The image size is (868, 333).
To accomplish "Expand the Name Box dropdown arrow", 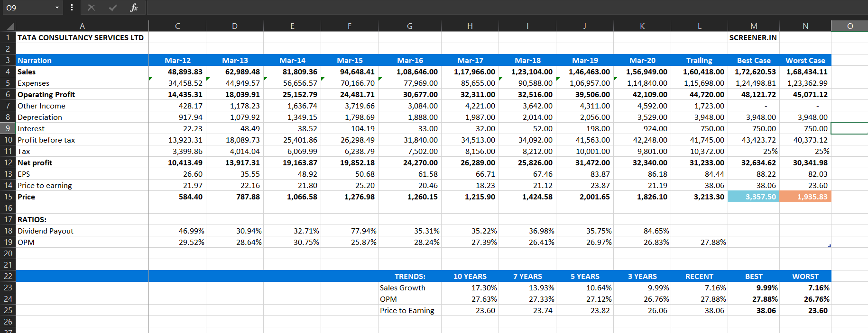I will tap(57, 8).
